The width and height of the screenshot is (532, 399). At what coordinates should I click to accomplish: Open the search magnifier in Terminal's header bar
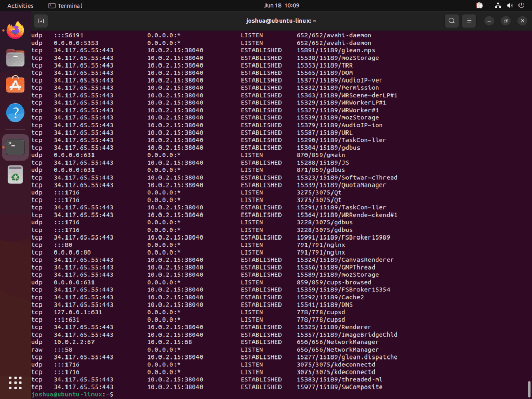[451, 21]
